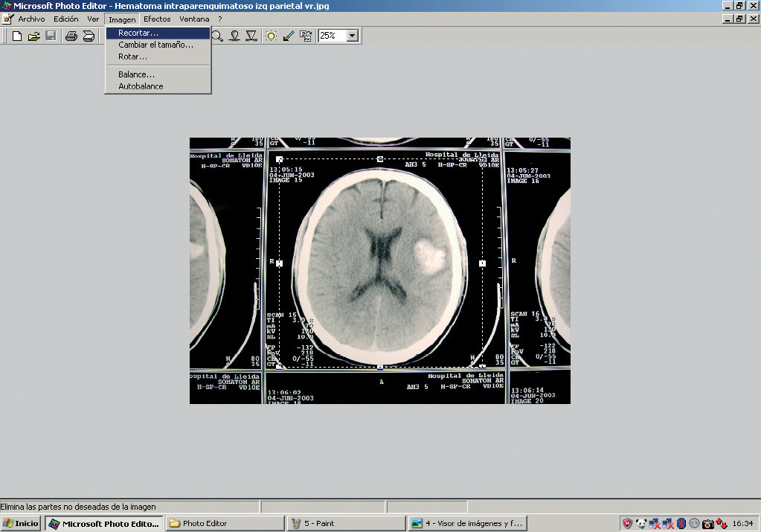
Task: Choose Recortar from the Imagen menu
Action: point(138,33)
